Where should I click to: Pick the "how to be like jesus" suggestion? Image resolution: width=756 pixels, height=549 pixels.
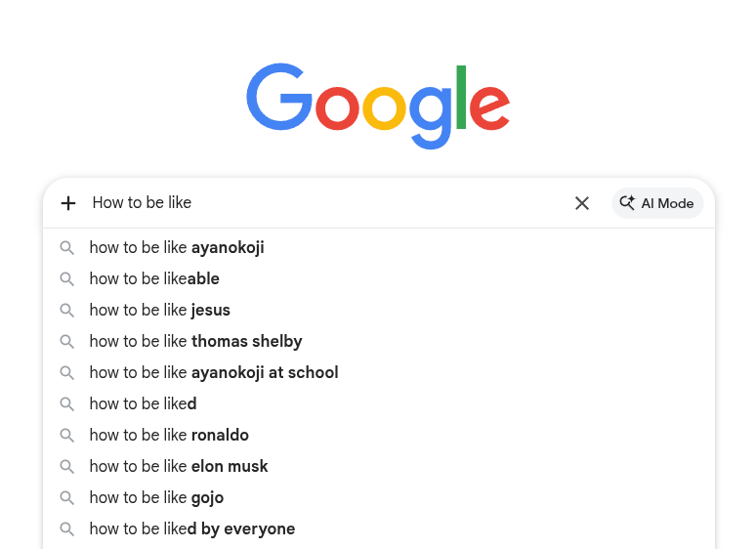pyautogui.click(x=378, y=311)
